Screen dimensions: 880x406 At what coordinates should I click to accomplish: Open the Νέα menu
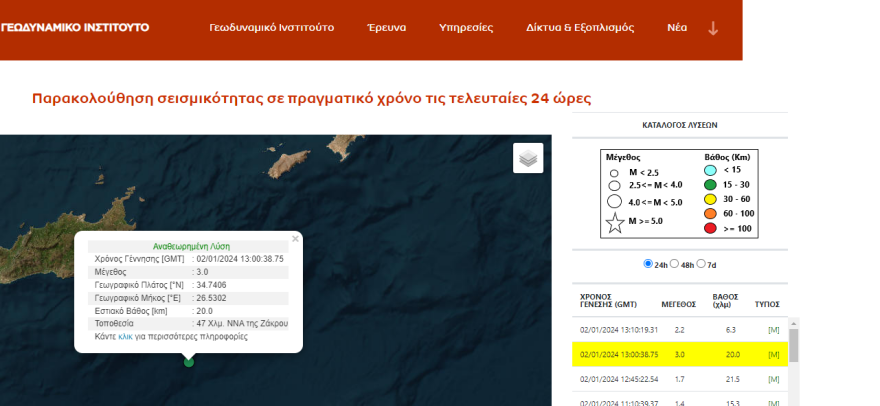[677, 28]
